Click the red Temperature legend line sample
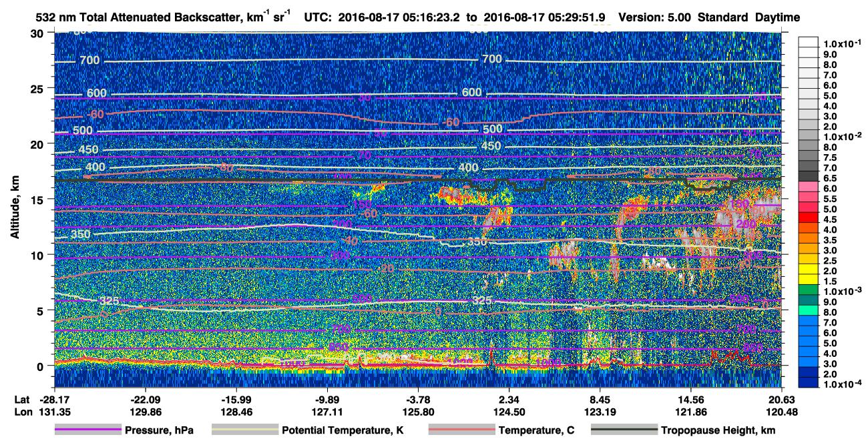The height and width of the screenshot is (445, 868). [x=461, y=430]
